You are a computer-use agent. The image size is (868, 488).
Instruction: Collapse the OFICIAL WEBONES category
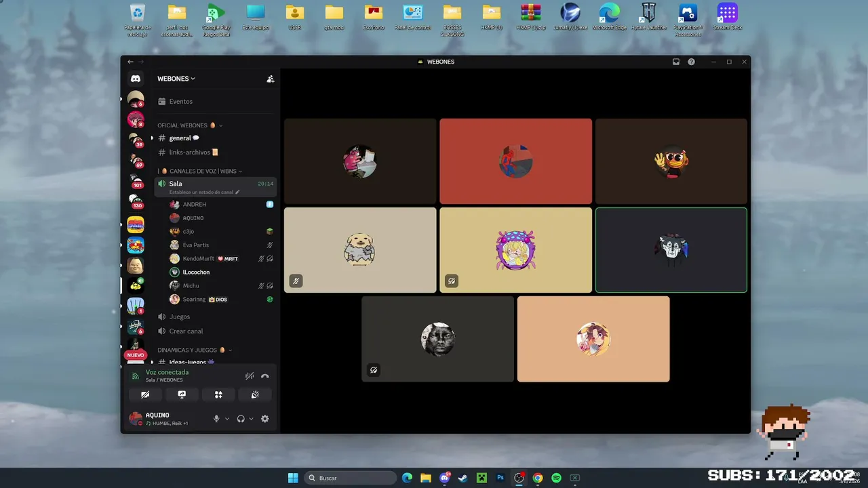(190, 125)
